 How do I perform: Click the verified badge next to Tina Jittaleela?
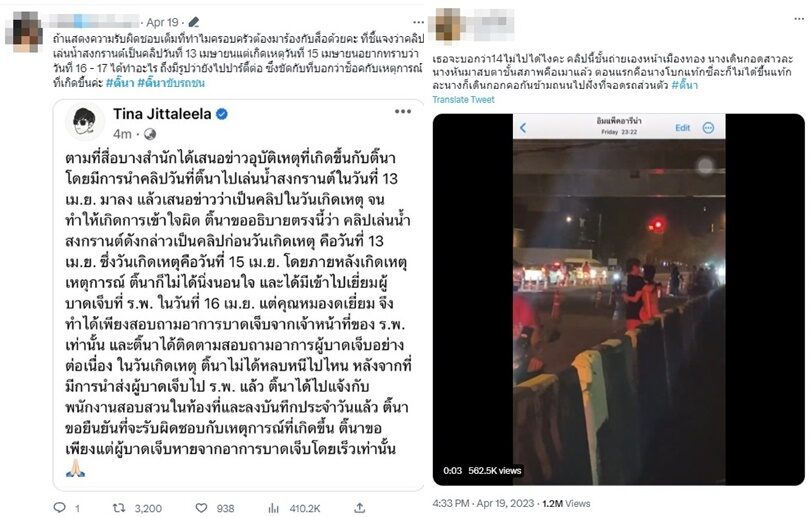point(222,114)
